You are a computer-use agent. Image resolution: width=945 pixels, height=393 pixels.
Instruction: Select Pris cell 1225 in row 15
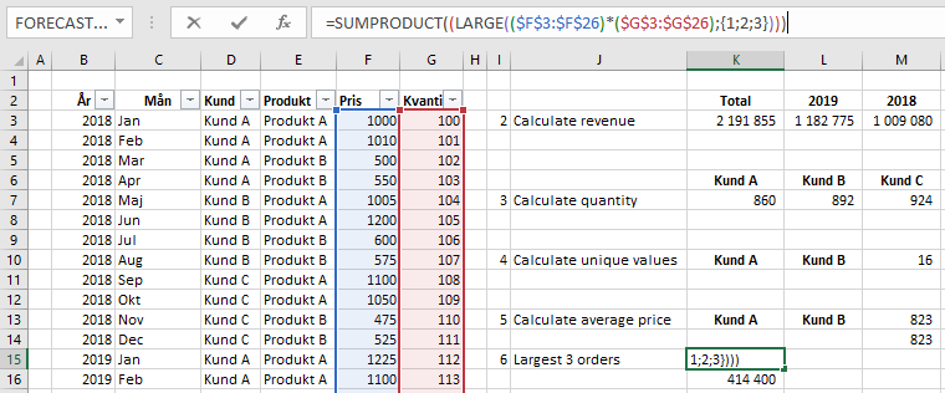368,360
